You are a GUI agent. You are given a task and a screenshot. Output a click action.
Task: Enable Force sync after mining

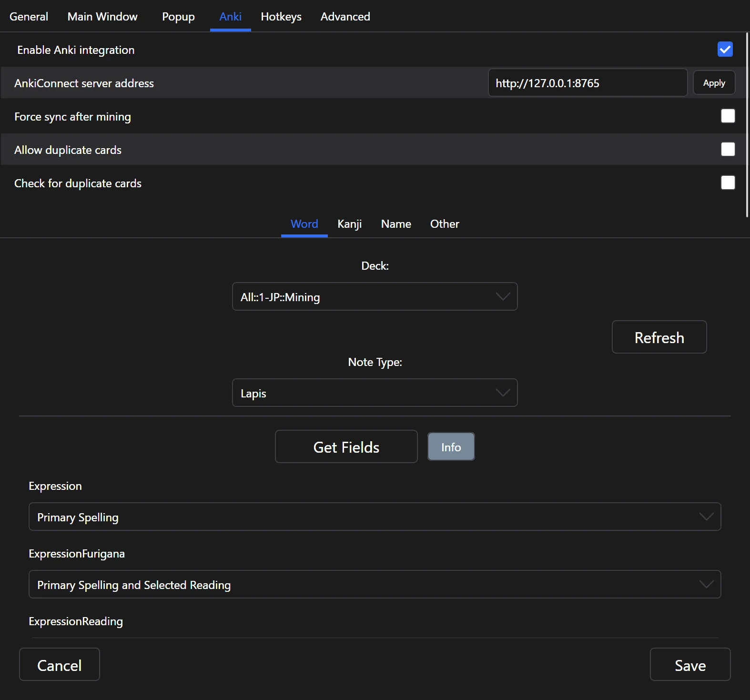(728, 116)
